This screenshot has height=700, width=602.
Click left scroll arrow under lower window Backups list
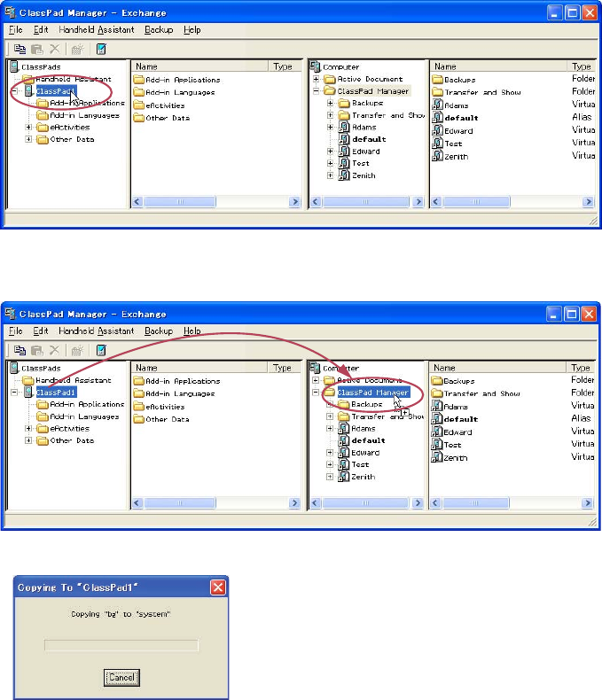coord(435,503)
